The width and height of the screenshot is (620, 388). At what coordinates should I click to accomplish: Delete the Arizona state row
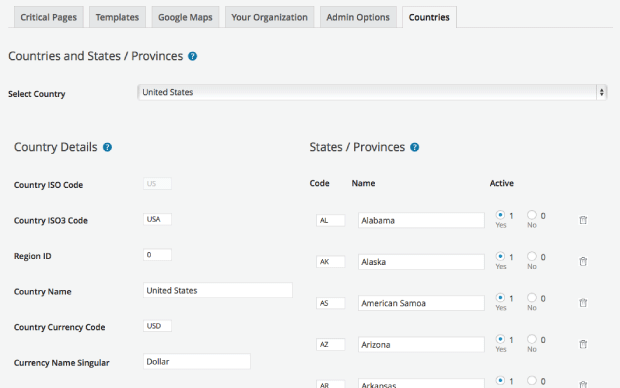pyautogui.click(x=583, y=344)
